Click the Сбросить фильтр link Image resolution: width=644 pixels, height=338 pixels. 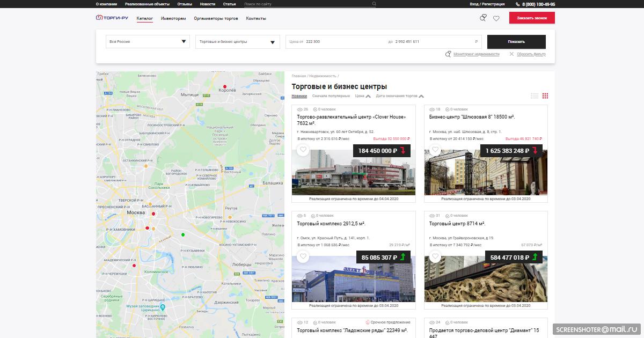click(531, 54)
